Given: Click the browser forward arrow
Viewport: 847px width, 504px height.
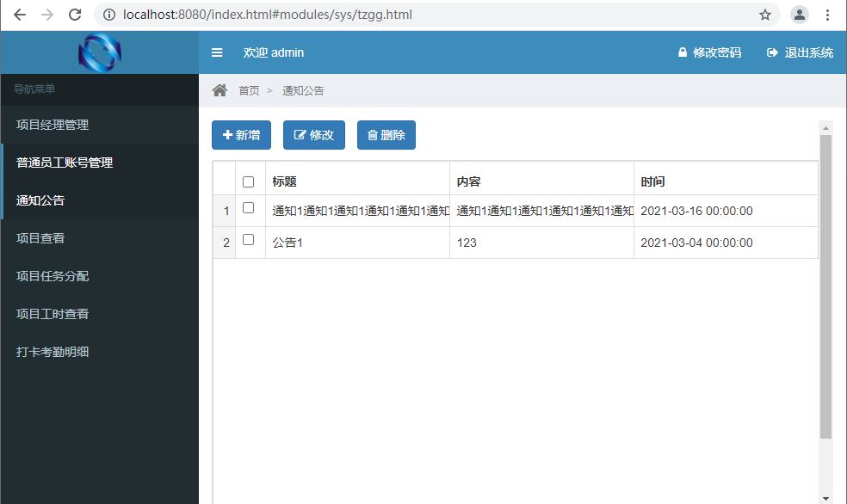Looking at the screenshot, I should [x=47, y=15].
